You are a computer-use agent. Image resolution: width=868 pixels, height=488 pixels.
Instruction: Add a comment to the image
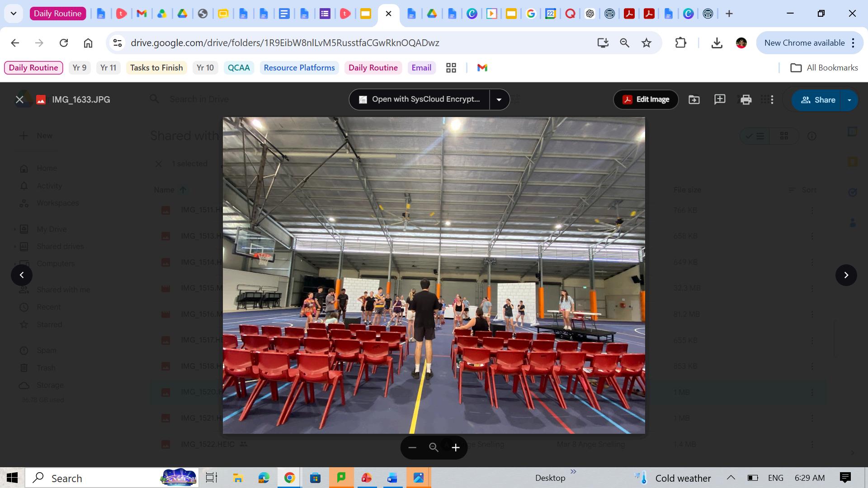(720, 100)
